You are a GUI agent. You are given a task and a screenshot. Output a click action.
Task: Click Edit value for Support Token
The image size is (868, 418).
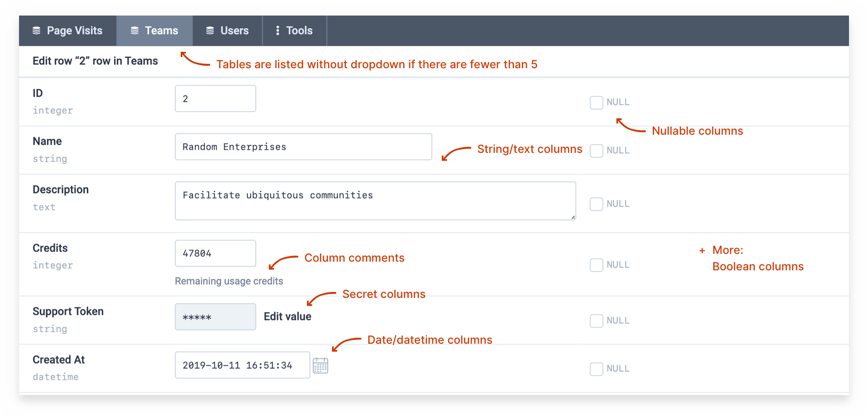coord(287,317)
